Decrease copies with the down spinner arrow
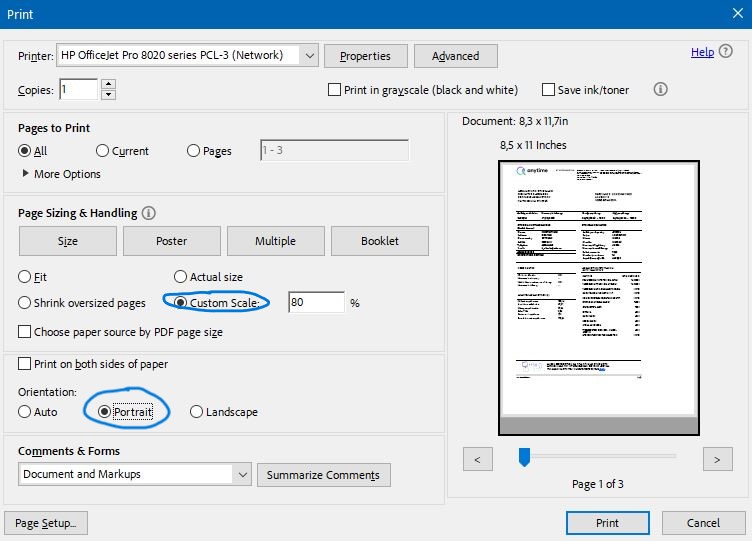This screenshot has height=541, width=752. [x=108, y=95]
